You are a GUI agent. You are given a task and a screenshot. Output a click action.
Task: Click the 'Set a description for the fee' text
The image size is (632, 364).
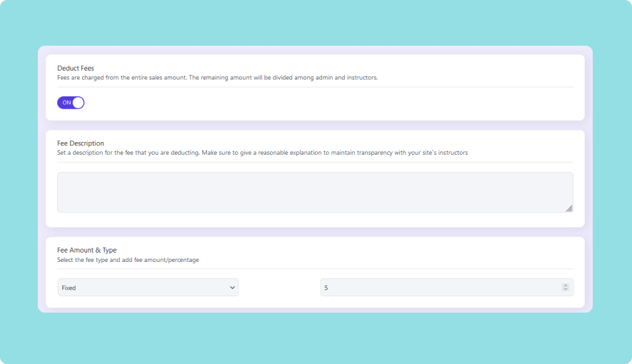pyautogui.click(x=262, y=153)
